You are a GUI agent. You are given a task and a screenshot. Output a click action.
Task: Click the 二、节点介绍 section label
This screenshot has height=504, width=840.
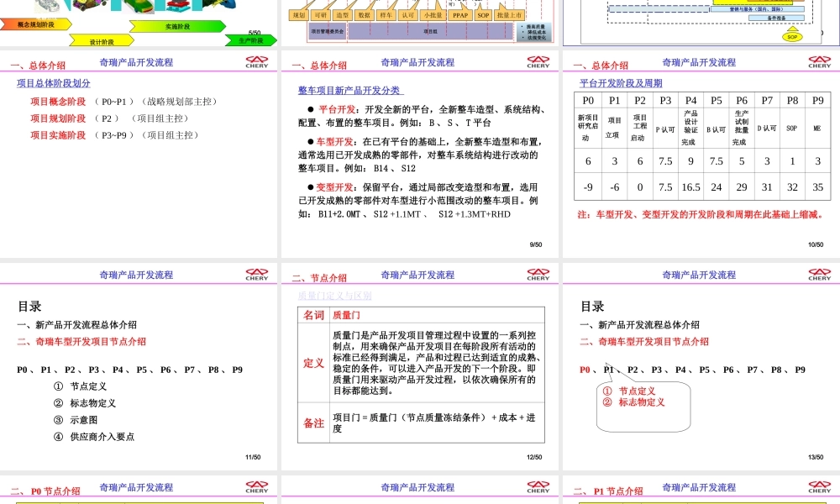coord(319,278)
